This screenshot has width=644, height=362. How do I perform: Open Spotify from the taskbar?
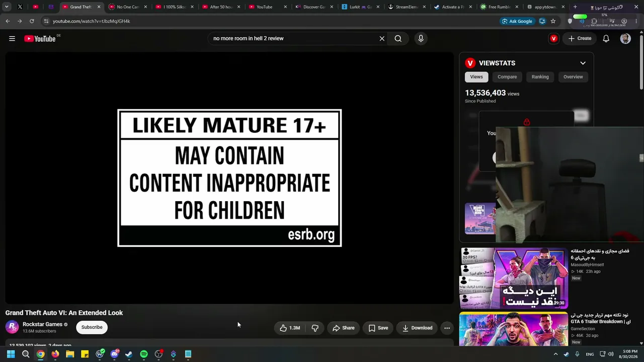[x=144, y=354]
